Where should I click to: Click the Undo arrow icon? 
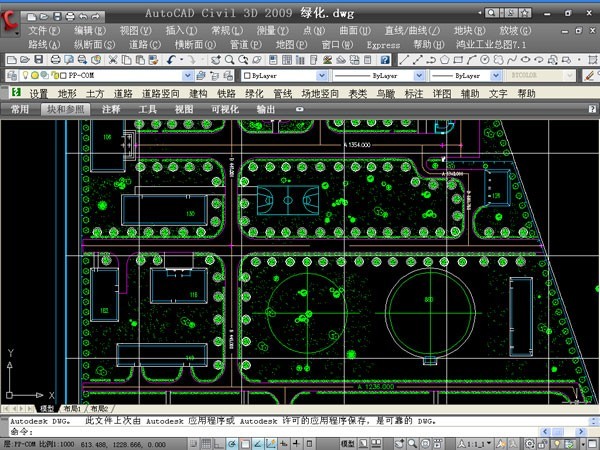(x=172, y=60)
